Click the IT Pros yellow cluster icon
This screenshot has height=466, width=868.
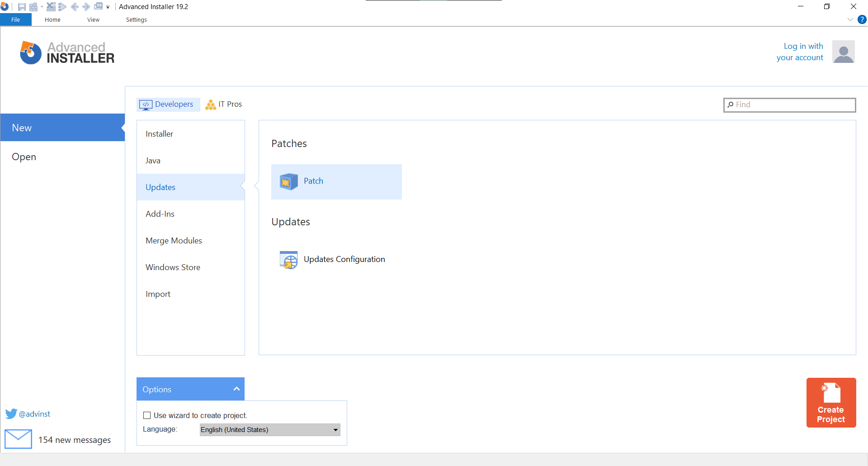[211, 105]
